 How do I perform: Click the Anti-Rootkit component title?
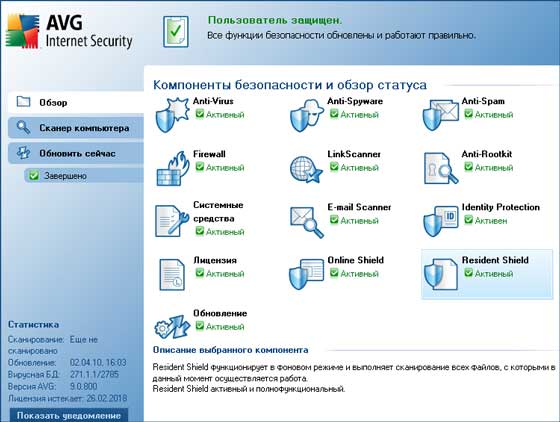pos(486,154)
